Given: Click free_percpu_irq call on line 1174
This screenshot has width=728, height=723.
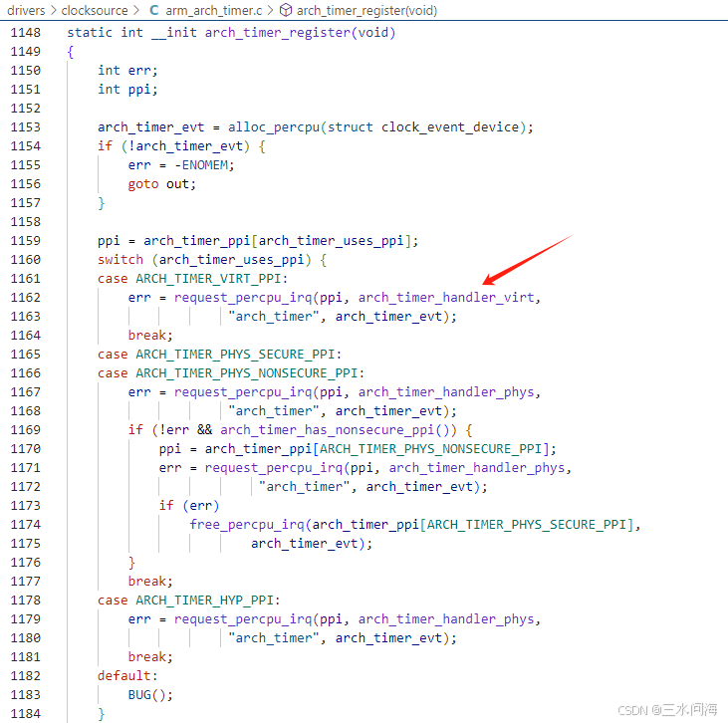Looking at the screenshot, I should pos(247,525).
